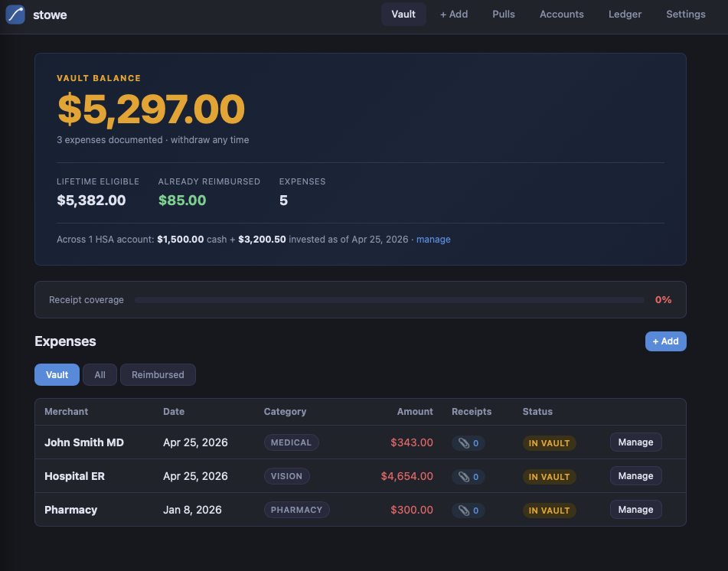Screen dimensions: 728x571
Task: Go to + Add in top navigation
Action: (454, 15)
